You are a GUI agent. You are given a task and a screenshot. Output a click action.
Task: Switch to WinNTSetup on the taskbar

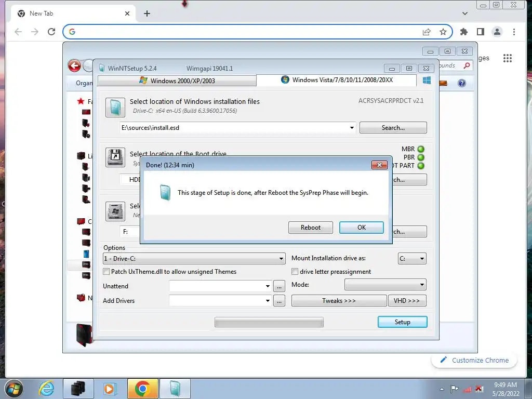(175, 389)
